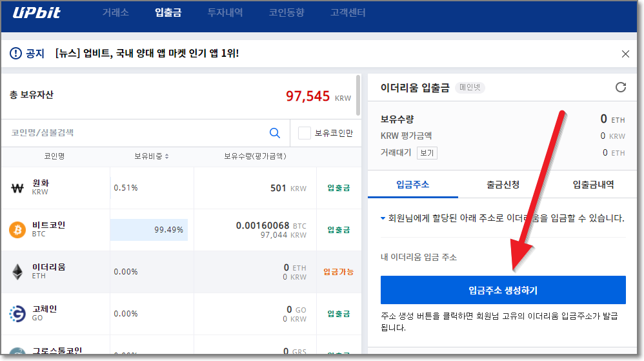Click the total asset value 97,545 KRW
The width and height of the screenshot is (644, 361).
[318, 97]
